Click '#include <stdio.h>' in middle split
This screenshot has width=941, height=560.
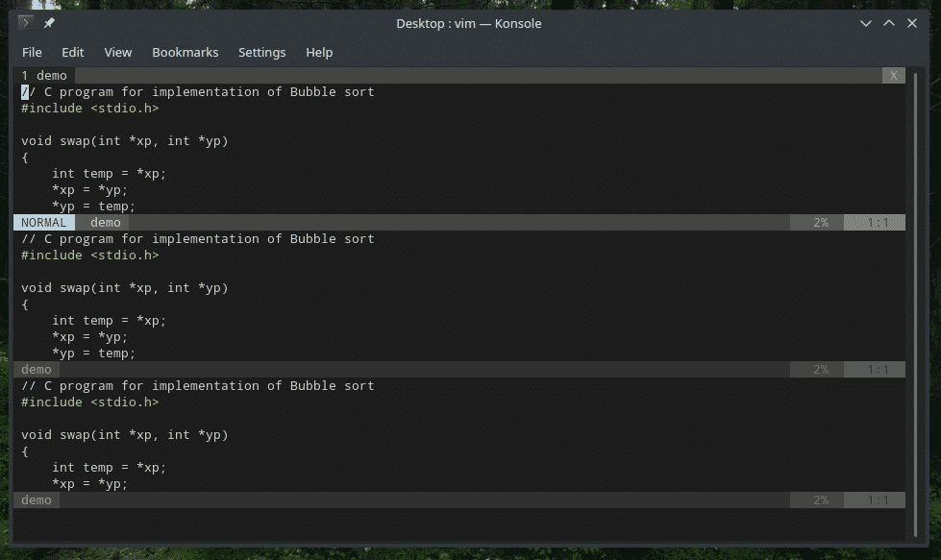coord(90,256)
